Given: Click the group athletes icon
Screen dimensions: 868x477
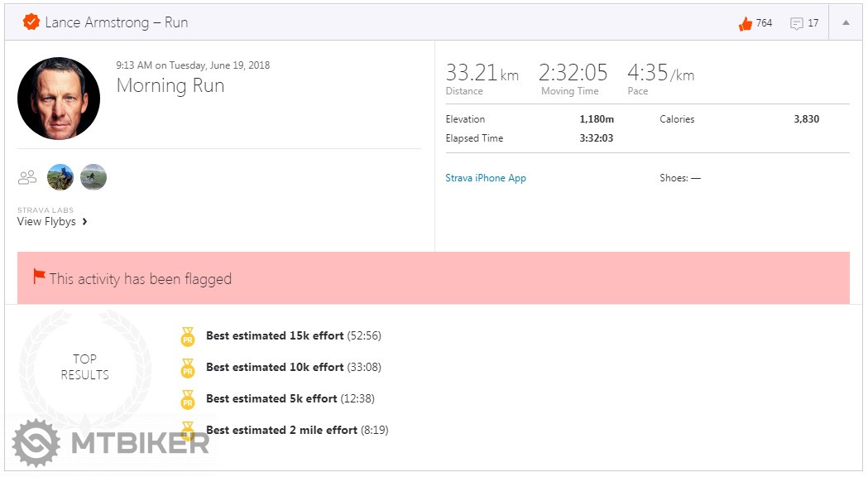Looking at the screenshot, I should [27, 177].
